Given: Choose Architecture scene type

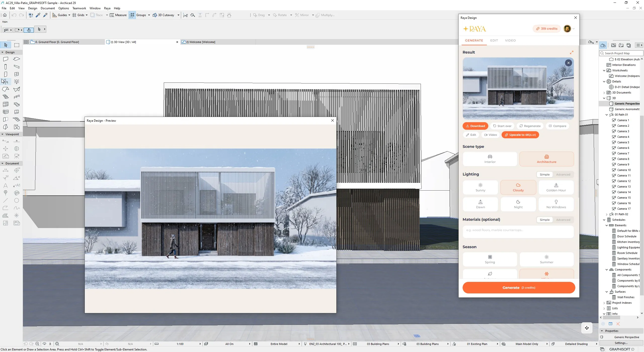Looking at the screenshot, I should (x=546, y=159).
